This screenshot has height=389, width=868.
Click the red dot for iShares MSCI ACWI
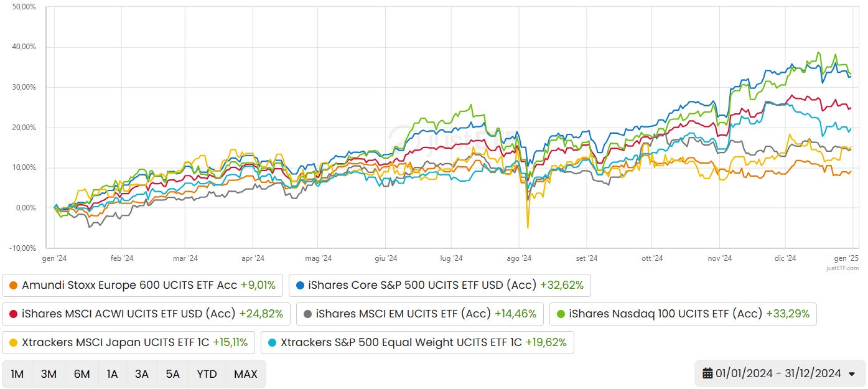click(14, 314)
